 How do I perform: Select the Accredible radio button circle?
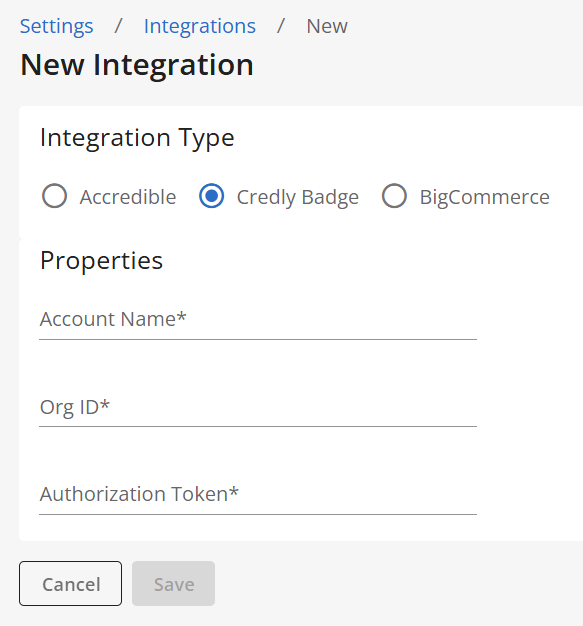54,196
